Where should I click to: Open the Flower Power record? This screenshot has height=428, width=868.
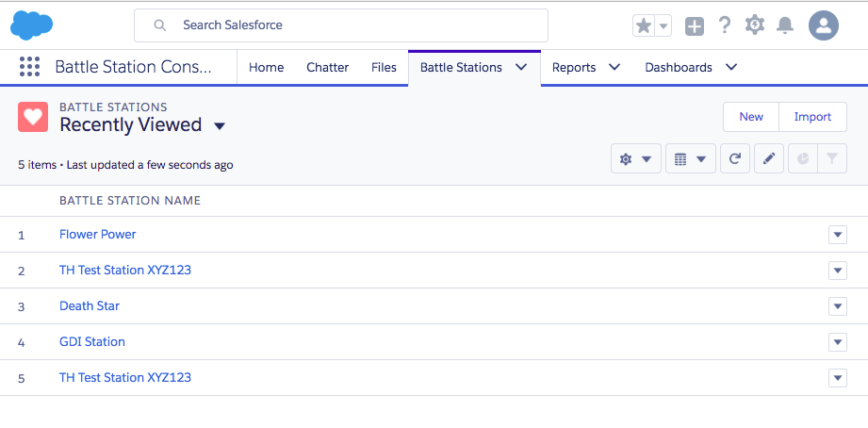click(97, 234)
